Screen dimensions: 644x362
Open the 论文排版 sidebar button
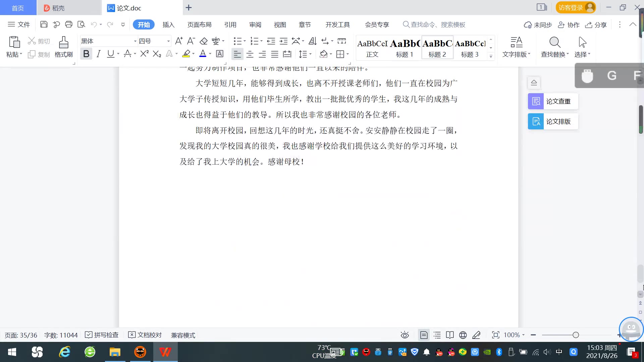tap(553, 121)
